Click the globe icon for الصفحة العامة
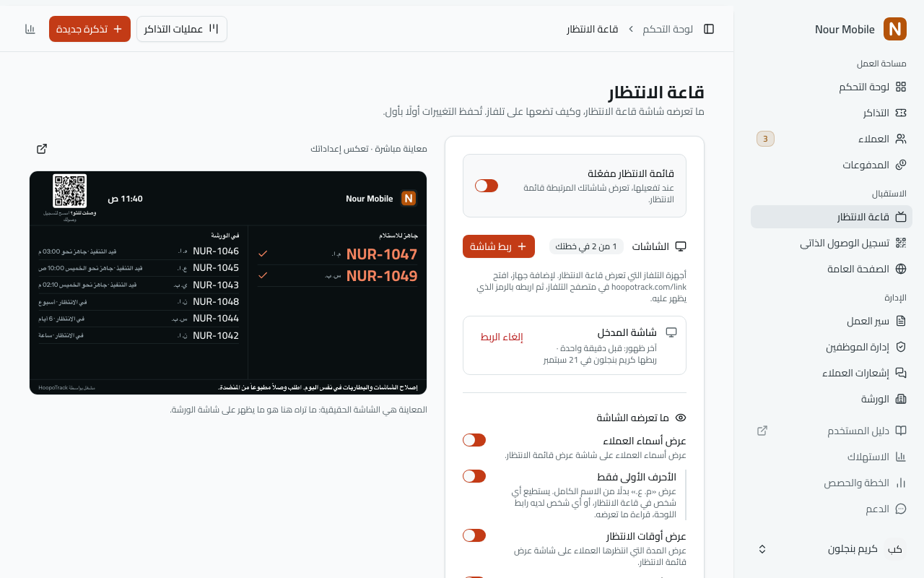 point(901,269)
